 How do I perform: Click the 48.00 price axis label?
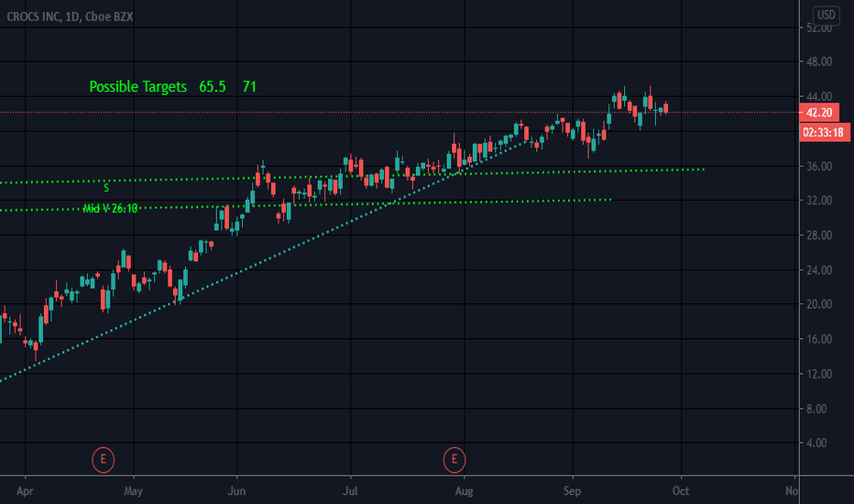pyautogui.click(x=819, y=61)
